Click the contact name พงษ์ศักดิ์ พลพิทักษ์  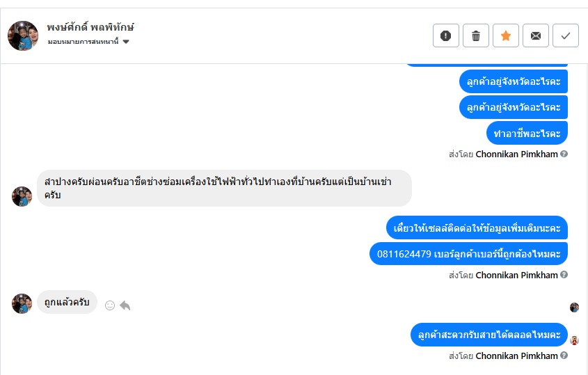pos(90,28)
